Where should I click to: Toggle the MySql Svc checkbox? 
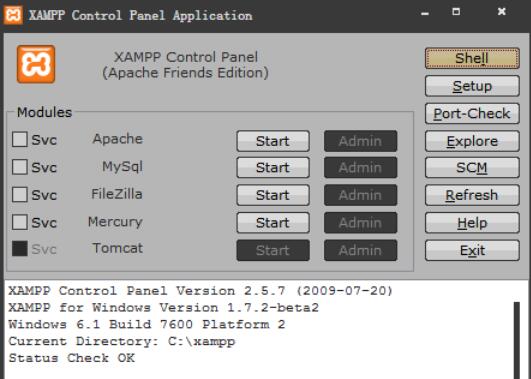coord(20,167)
